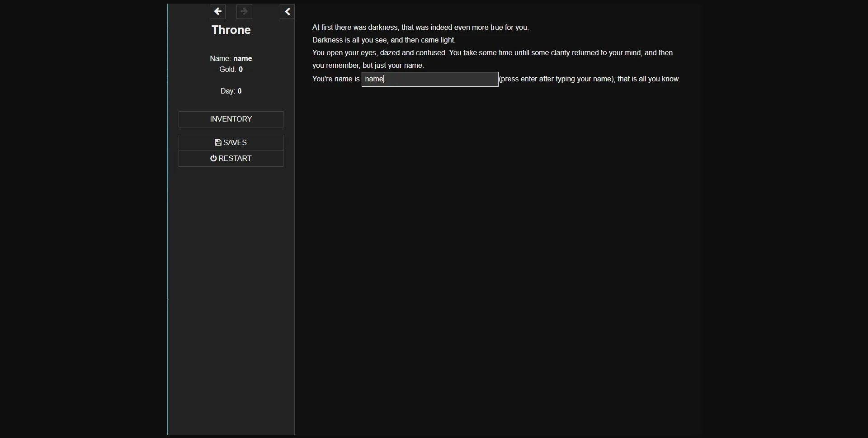Click the darkness intro paragraph
868x438 pixels.
pyautogui.click(x=420, y=27)
